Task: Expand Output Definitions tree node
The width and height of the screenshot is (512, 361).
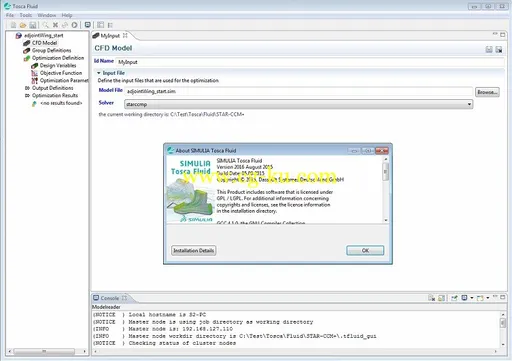Action: (27, 88)
